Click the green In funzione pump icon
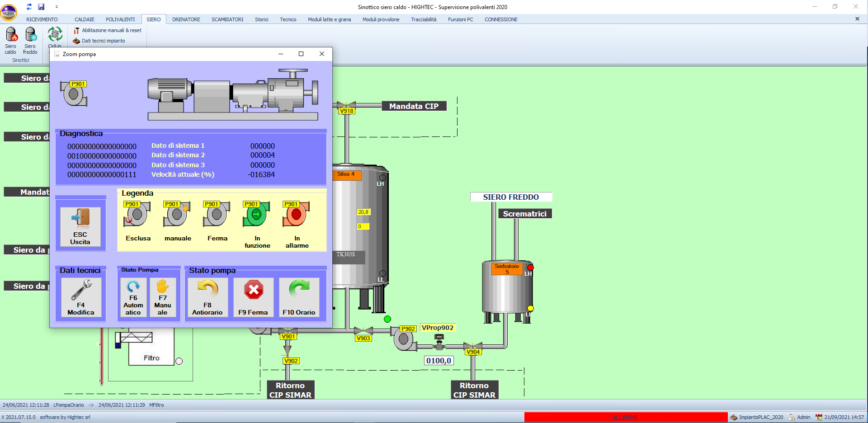Viewport: 868px width, 423px height. pyautogui.click(x=256, y=214)
